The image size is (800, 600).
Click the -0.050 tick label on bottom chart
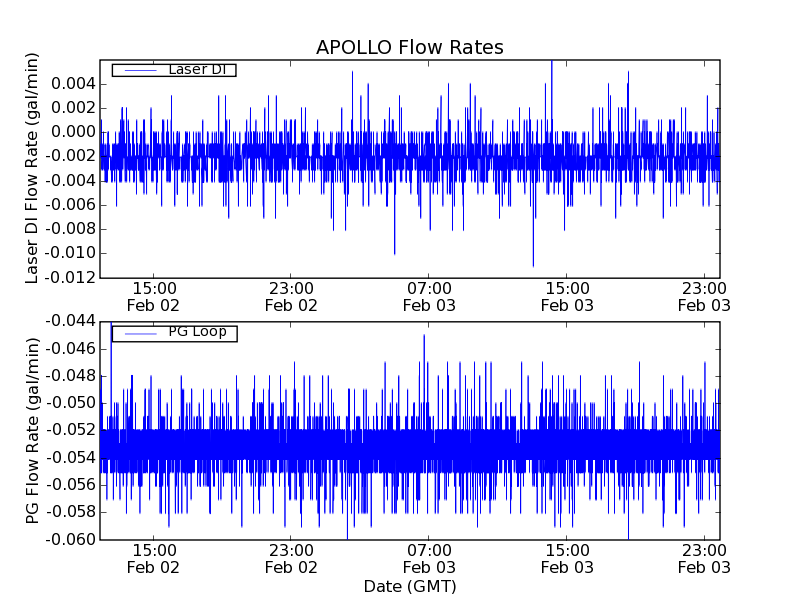pyautogui.click(x=70, y=403)
